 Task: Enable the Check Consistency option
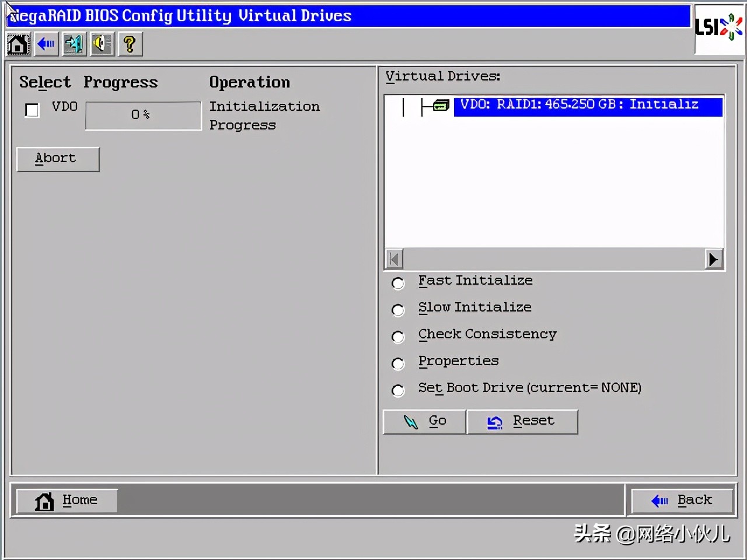click(x=397, y=337)
